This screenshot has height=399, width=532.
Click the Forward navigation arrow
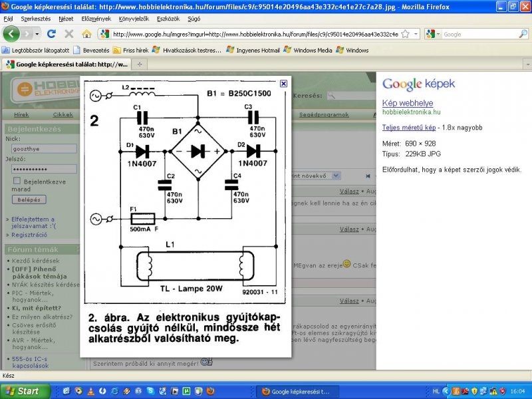tap(27, 34)
